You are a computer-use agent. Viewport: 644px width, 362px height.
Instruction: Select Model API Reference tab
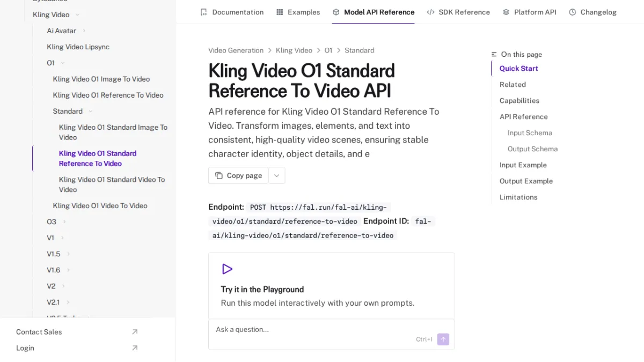[374, 12]
